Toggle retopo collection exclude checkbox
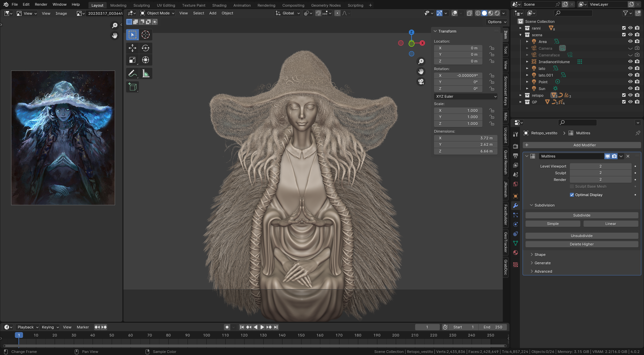Viewport: 644px width, 355px height. (624, 95)
